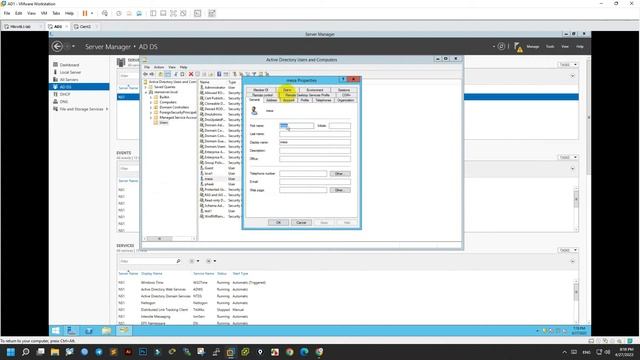Screen dimensions: 640x360
Task: Collapse the domain tree node
Action: pos(146,92)
